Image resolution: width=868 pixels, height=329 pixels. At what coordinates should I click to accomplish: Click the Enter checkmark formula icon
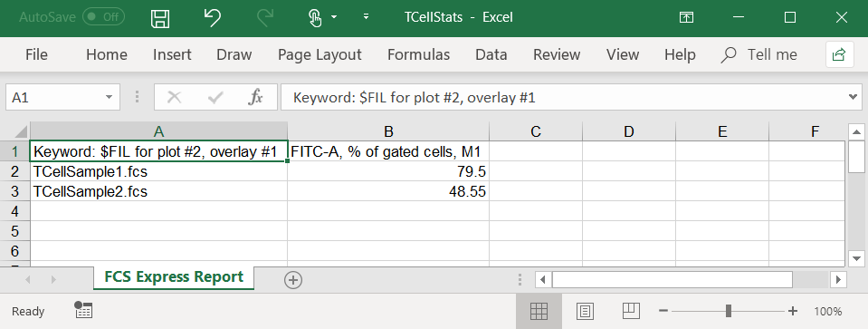[215, 98]
